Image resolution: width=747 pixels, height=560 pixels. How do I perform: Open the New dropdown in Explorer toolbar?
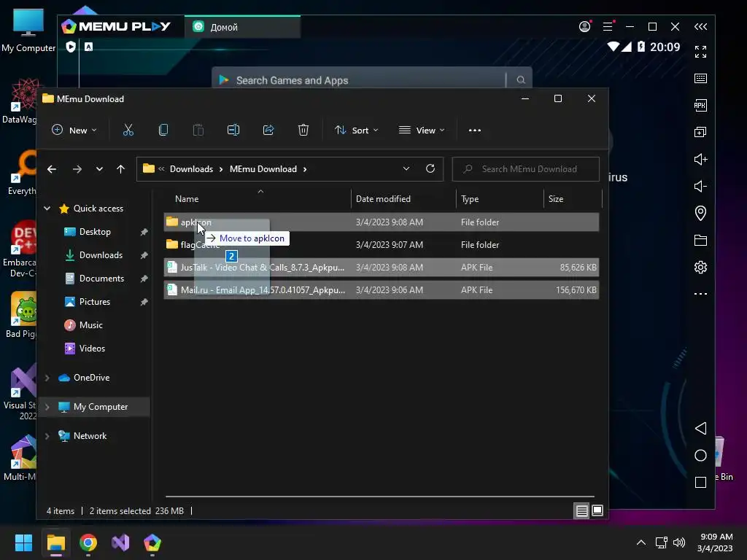[74, 130]
